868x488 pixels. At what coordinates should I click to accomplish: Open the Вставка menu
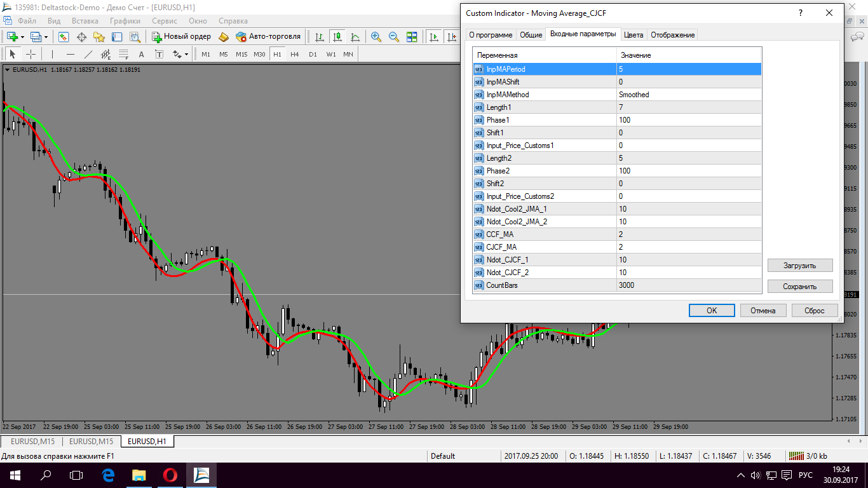click(x=85, y=21)
